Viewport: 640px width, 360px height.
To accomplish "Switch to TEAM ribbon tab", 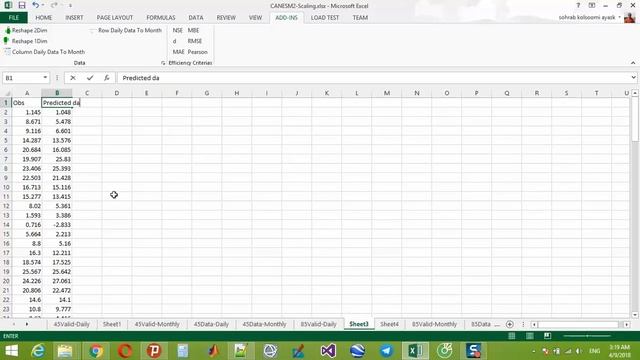I will (x=360, y=18).
